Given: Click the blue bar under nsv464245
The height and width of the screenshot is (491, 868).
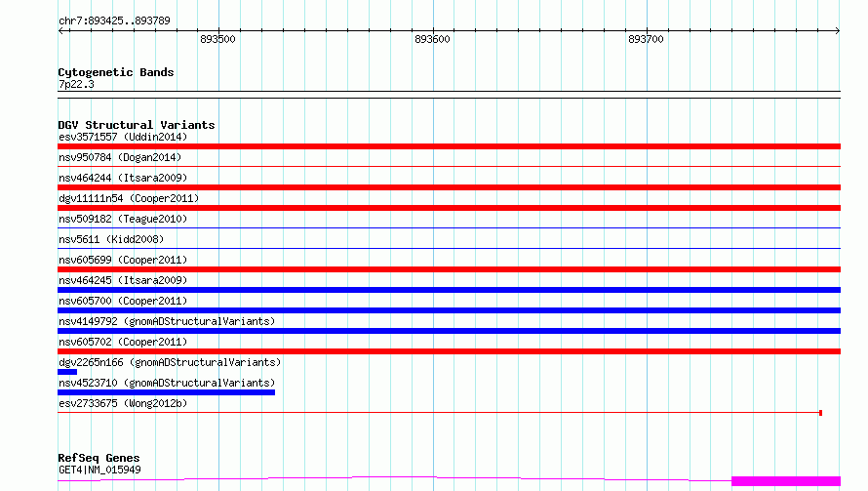Looking at the screenshot, I should pos(449,290).
